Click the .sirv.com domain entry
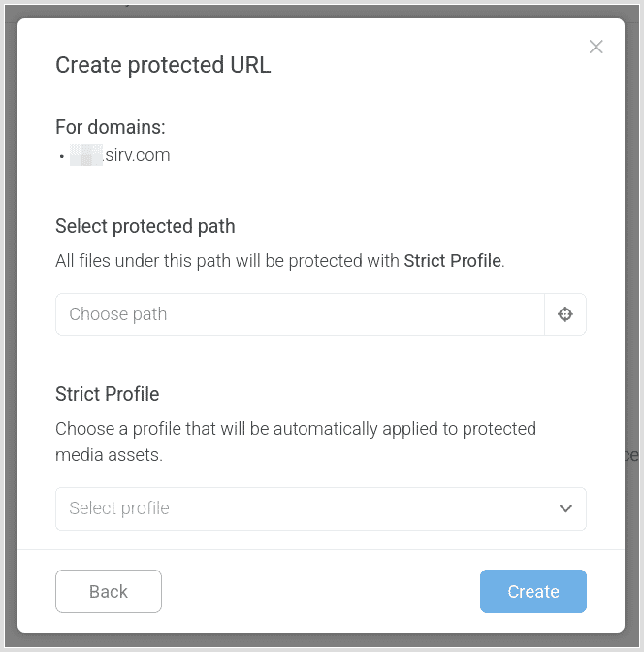The height and width of the screenshot is (652, 644). pos(119,155)
